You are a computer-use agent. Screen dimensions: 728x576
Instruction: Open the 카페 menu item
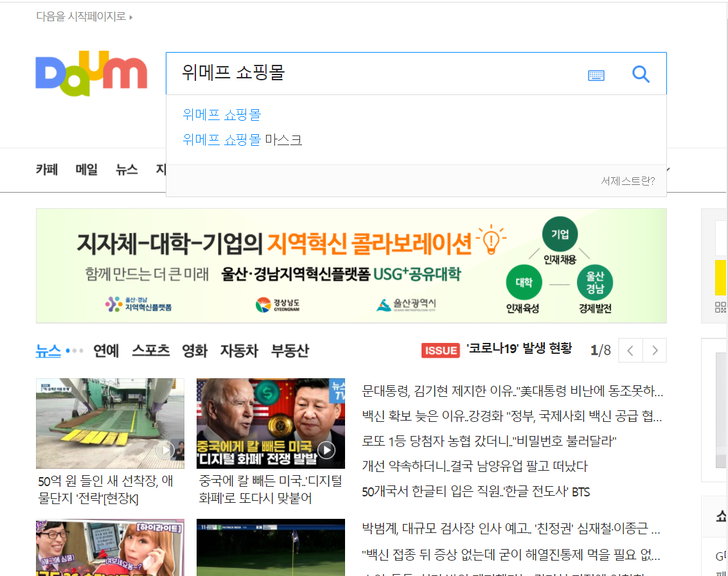tap(47, 170)
